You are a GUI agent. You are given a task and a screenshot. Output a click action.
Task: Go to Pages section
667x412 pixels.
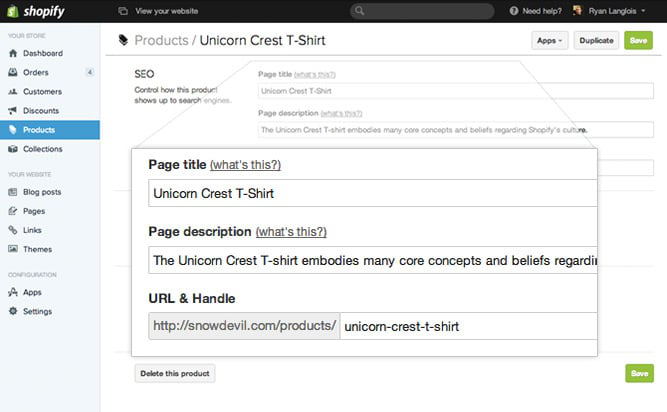(33, 211)
